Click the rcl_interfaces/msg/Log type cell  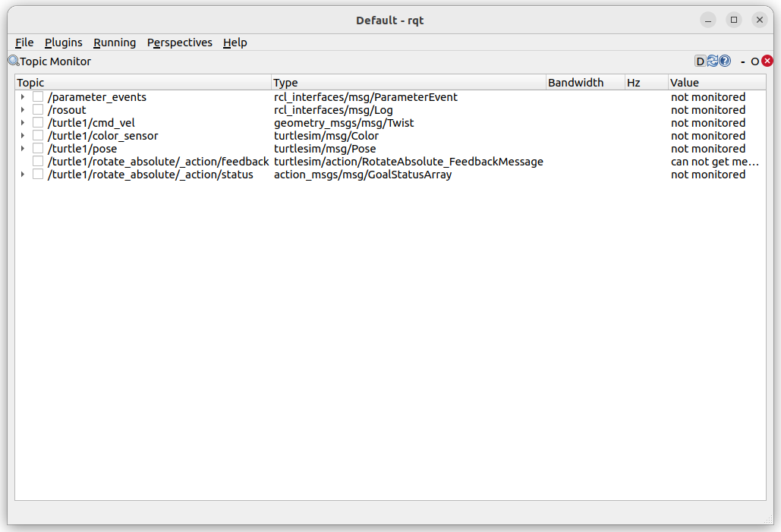333,110
